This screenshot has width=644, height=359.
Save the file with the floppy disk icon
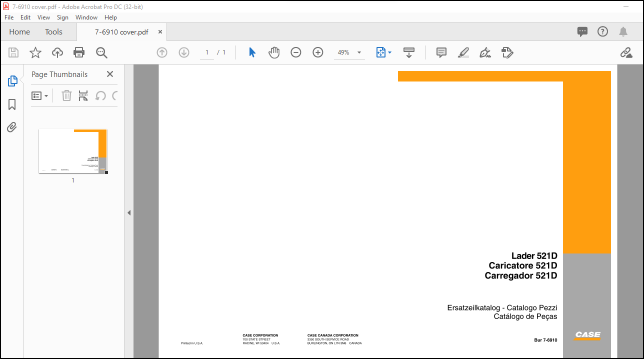[x=13, y=52]
